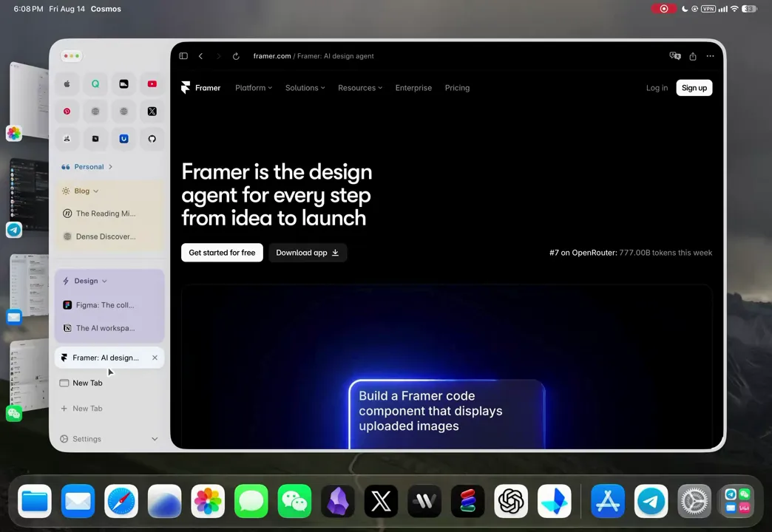Open the Resources dropdown menu
Viewport: 772px width, 532px height.
[x=360, y=88]
